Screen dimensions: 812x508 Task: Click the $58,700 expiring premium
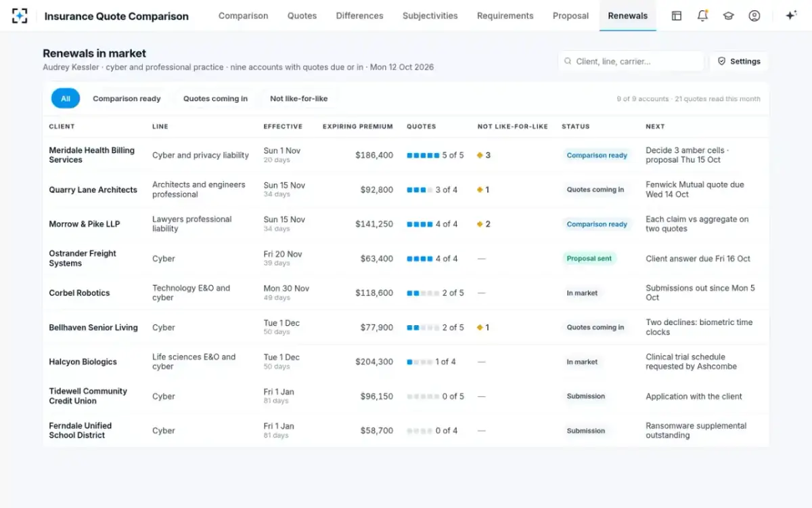coord(377,431)
